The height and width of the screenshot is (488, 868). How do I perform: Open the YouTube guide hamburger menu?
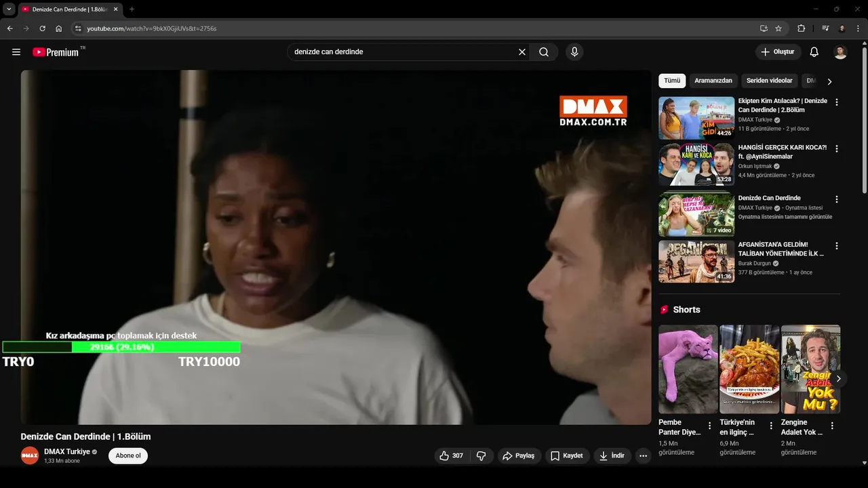point(16,52)
